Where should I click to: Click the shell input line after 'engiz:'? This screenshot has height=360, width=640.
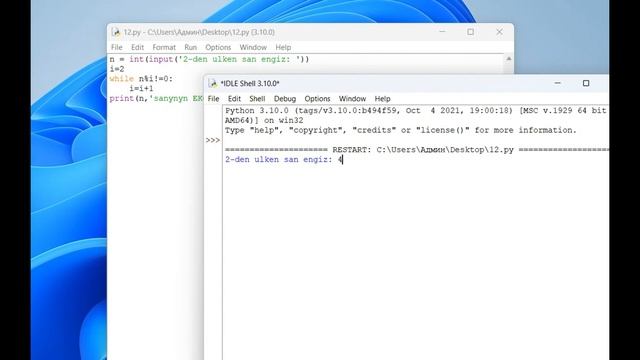coord(340,160)
